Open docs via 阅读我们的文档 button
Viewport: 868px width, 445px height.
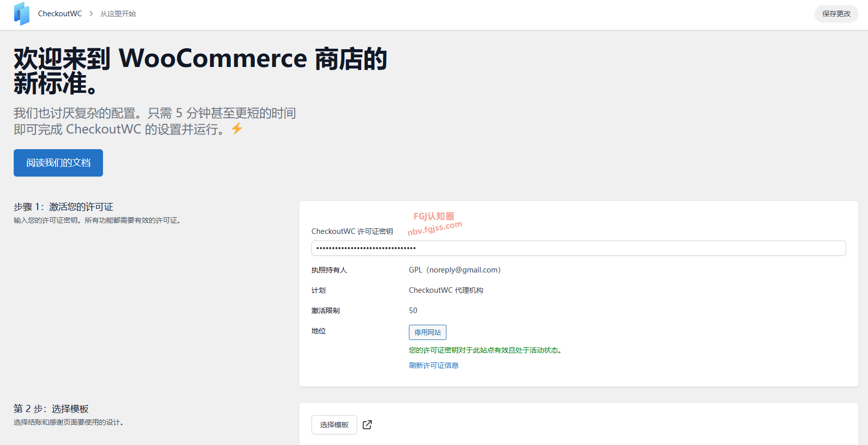[58, 163]
